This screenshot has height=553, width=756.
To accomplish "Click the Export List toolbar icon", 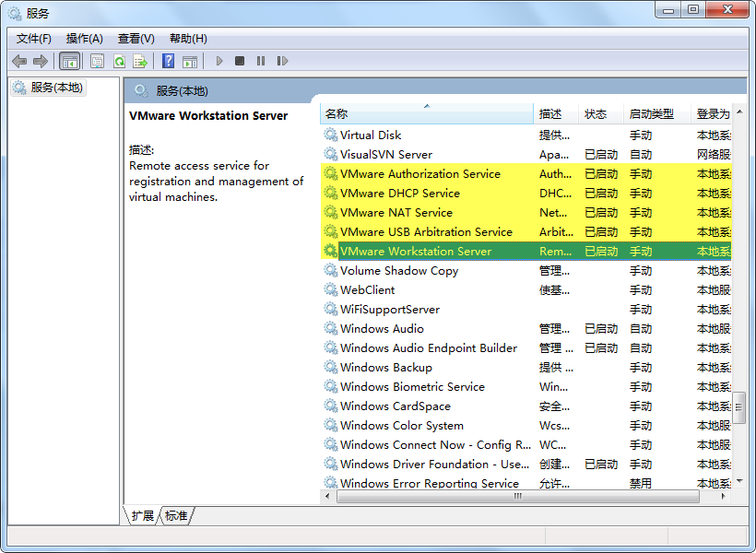I will click(x=140, y=61).
